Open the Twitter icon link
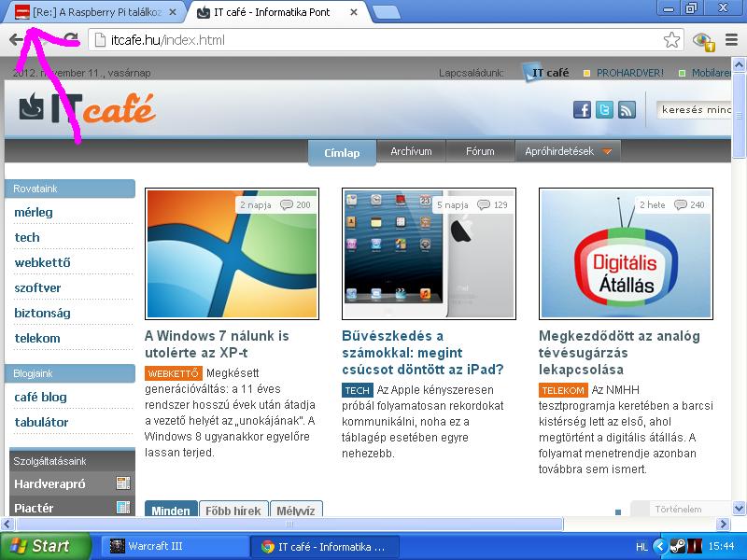This screenshot has width=747, height=560. (604, 110)
